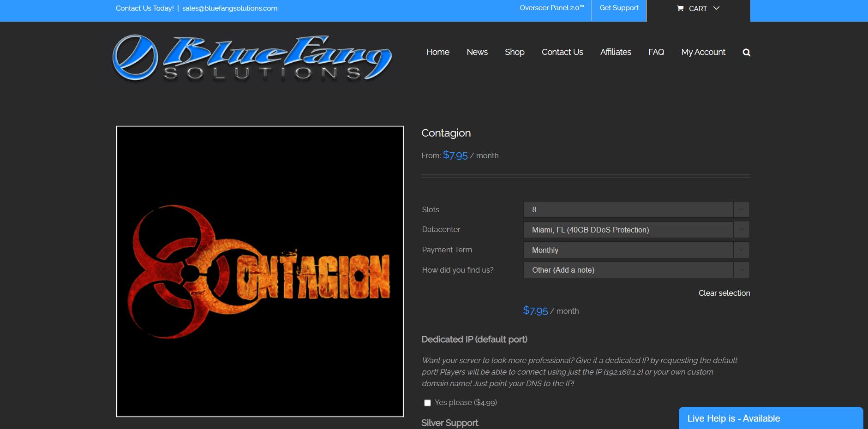
Task: Click the BlueFang Solutions logo
Action: 252,58
